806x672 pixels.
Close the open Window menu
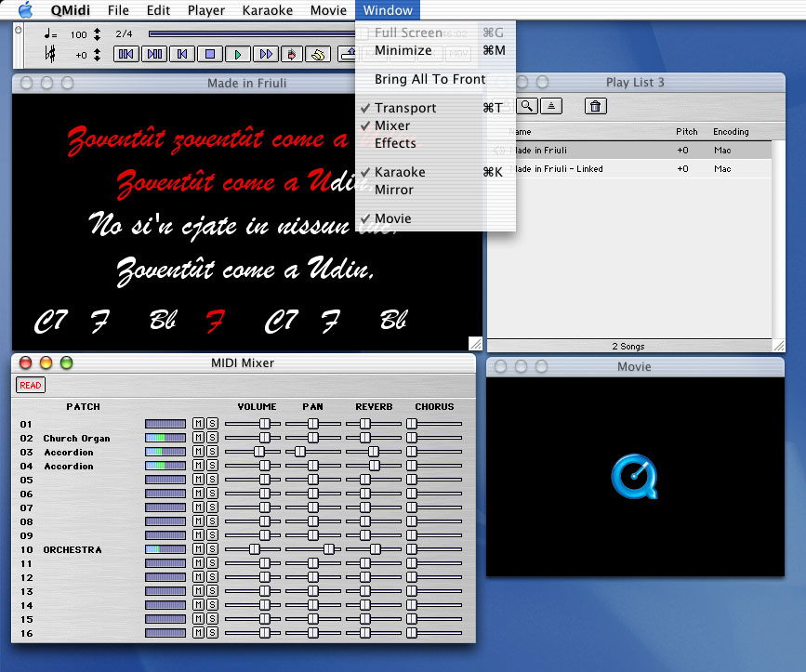tap(388, 10)
